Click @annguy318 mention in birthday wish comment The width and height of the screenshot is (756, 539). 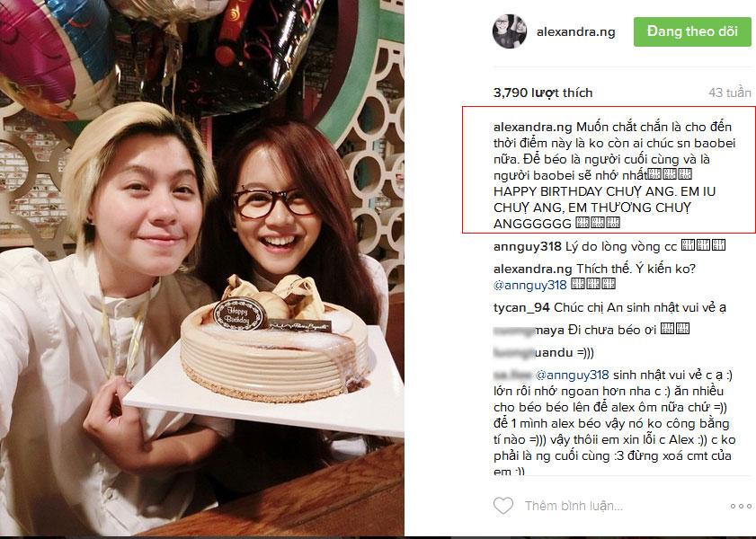pyautogui.click(x=573, y=375)
